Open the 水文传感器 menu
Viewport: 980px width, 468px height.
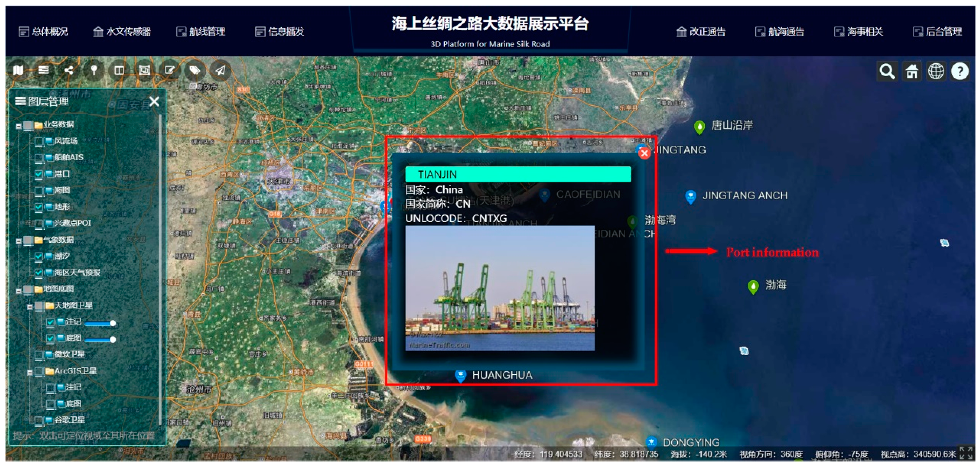tap(122, 32)
